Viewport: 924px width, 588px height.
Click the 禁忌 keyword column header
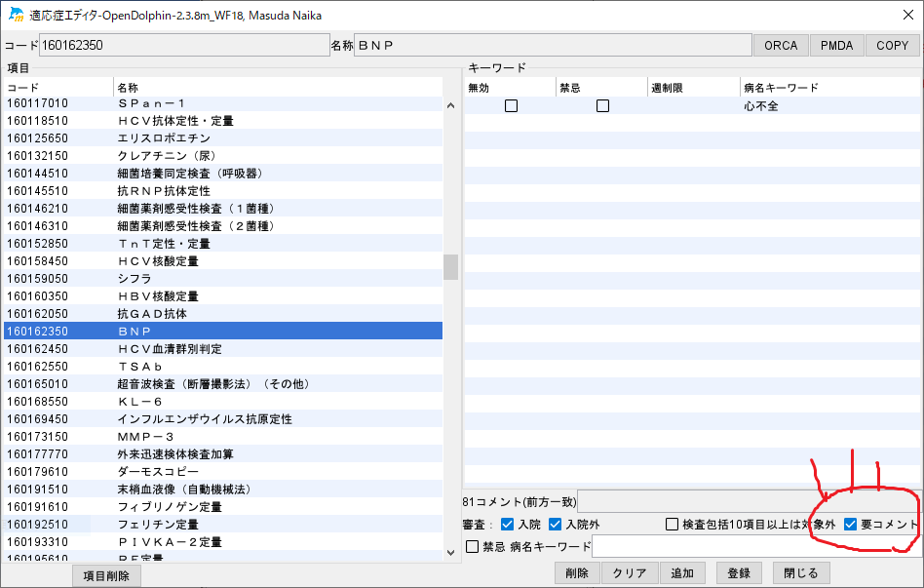coord(602,88)
